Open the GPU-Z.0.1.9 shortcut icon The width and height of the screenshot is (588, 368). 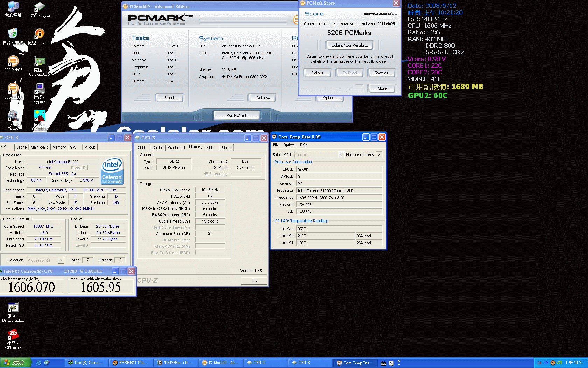[40, 66]
